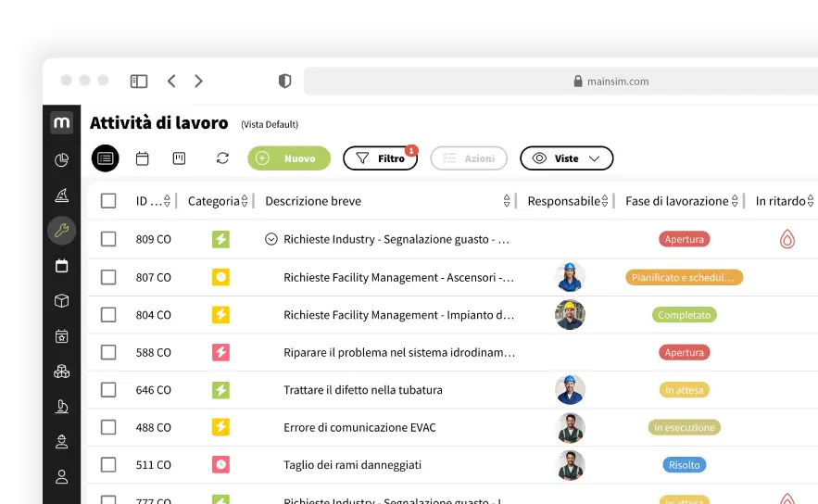Select the checkbox for row 646 CO

click(108, 390)
